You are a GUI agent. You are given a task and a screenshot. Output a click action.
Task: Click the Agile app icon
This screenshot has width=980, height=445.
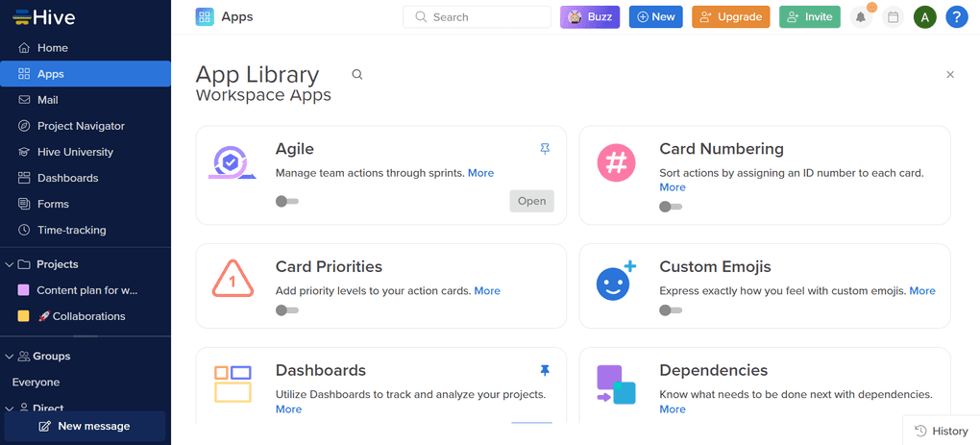[232, 163]
